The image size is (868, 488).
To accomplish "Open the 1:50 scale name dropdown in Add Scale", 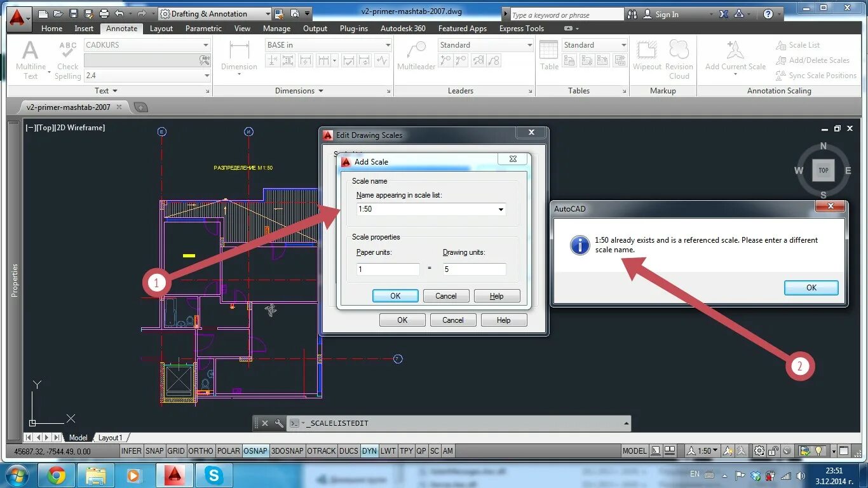I will click(501, 209).
